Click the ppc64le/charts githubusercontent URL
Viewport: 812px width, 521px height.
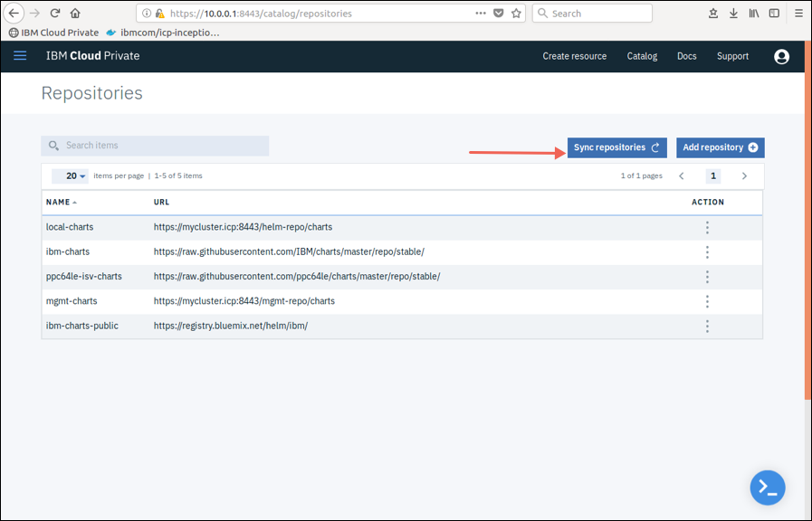coord(297,276)
